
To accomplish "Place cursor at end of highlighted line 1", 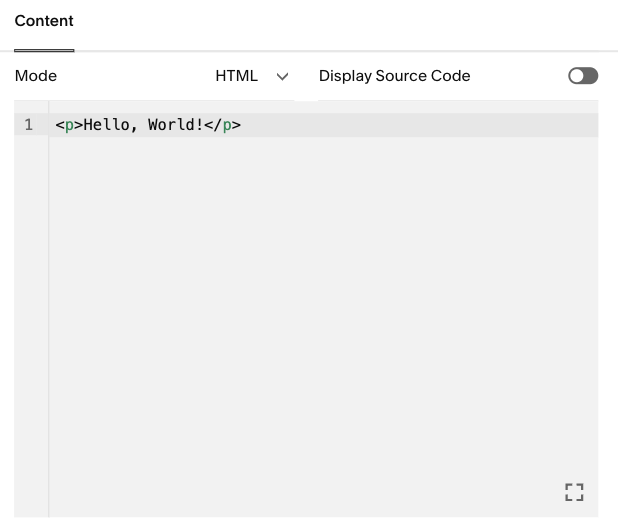I will 400,125.
